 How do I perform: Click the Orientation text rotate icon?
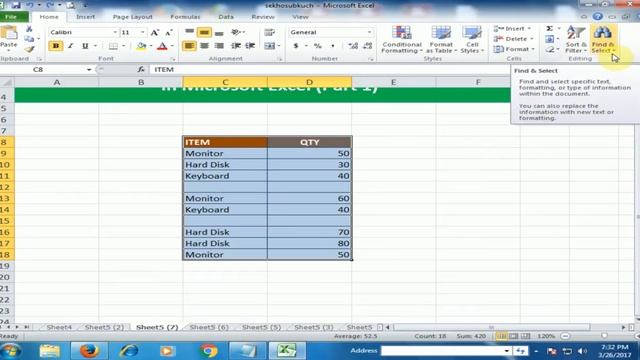pyautogui.click(x=236, y=32)
